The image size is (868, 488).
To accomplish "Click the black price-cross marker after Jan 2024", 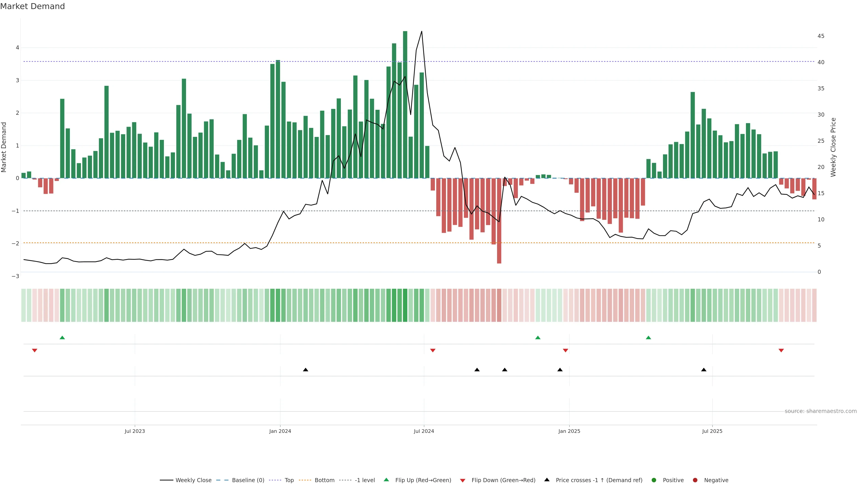I will (306, 370).
